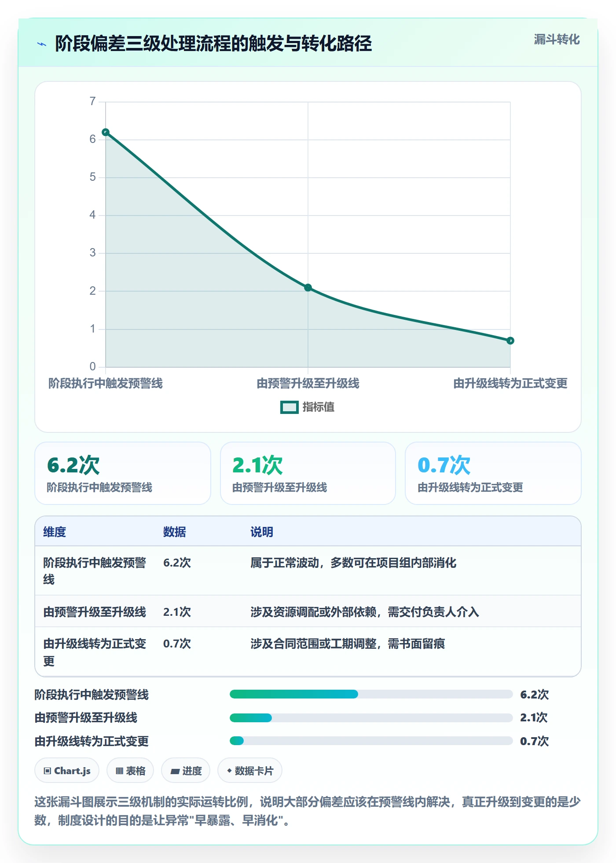Click description 涉及合同范围或工期调整，需书面留痕

pos(348,644)
